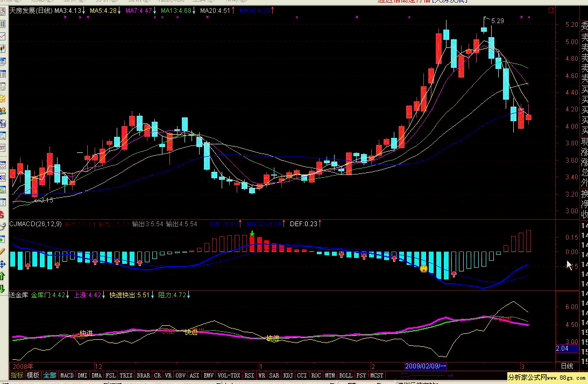
Task: Open the table grid icon near sidebar top
Action: (x=3, y=24)
